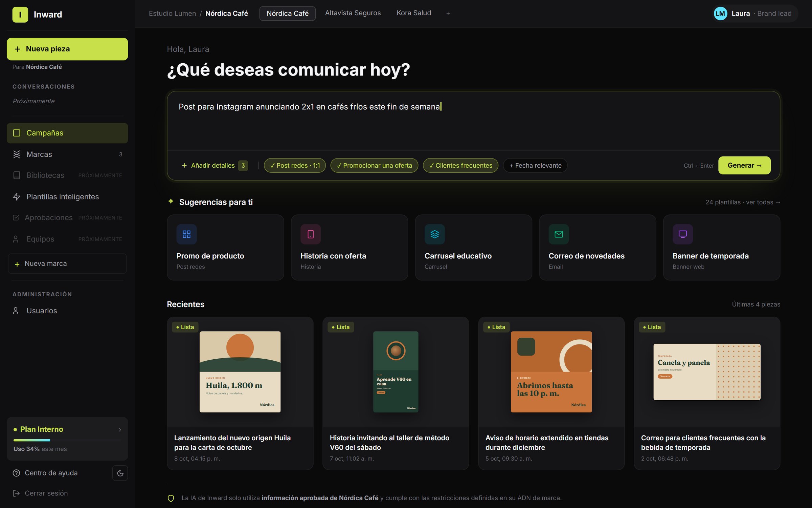This screenshot has width=812, height=508.
Task: Add a new brand tab with plus
Action: 448,13
